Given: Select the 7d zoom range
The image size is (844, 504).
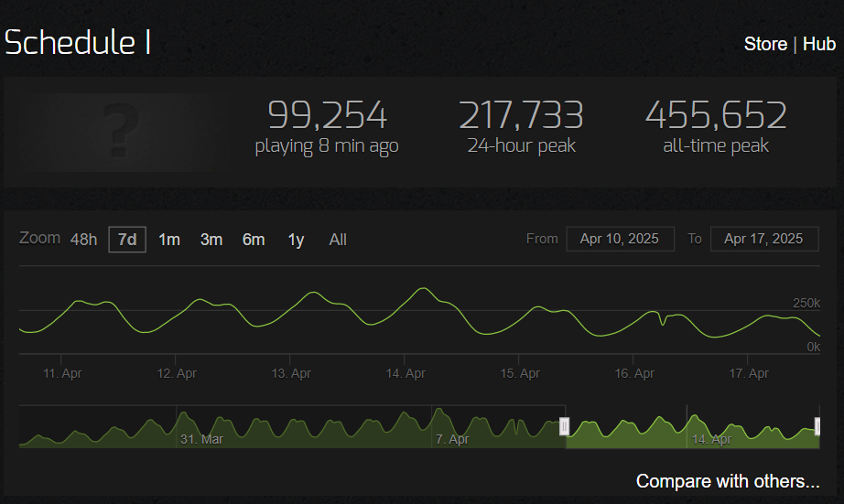Looking at the screenshot, I should click(x=127, y=240).
